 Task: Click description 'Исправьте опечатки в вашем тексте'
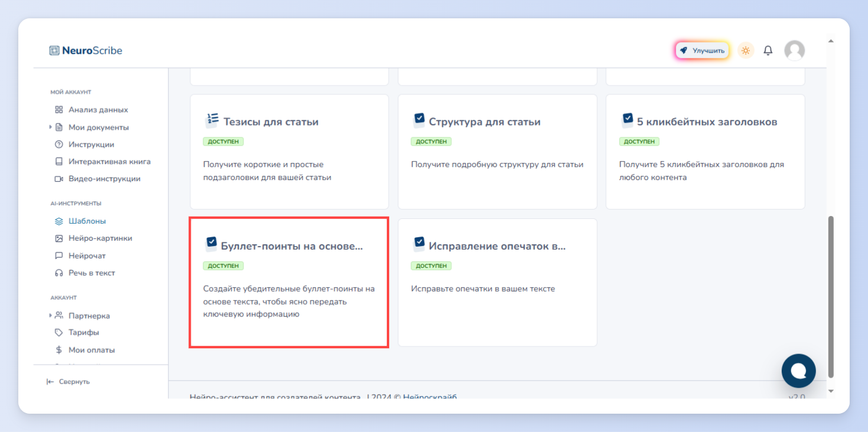(x=483, y=289)
